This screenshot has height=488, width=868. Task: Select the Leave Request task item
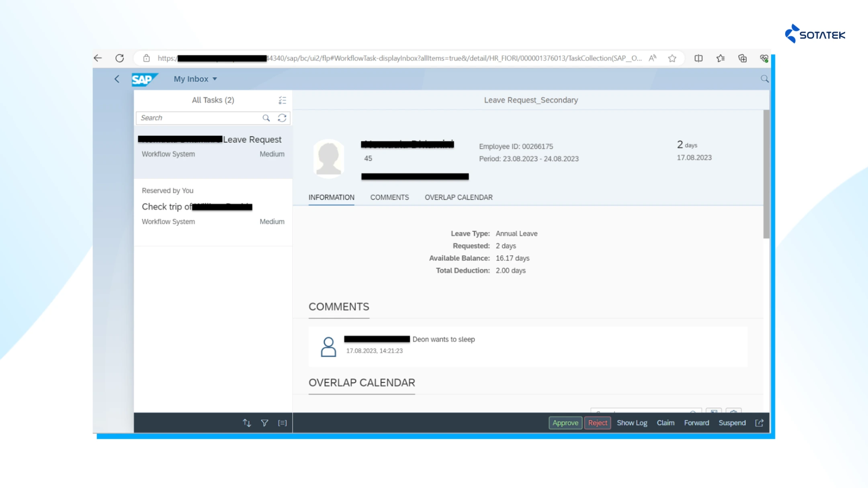[x=213, y=153]
